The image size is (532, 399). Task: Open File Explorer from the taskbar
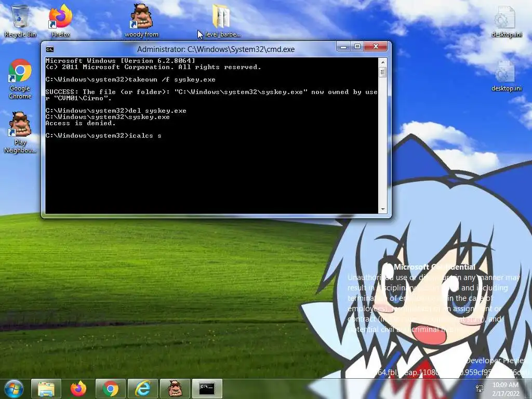pyautogui.click(x=46, y=389)
